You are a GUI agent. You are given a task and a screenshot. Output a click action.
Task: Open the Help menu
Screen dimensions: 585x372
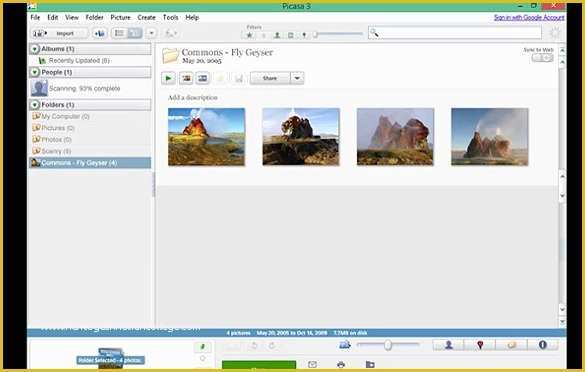pyautogui.click(x=192, y=18)
